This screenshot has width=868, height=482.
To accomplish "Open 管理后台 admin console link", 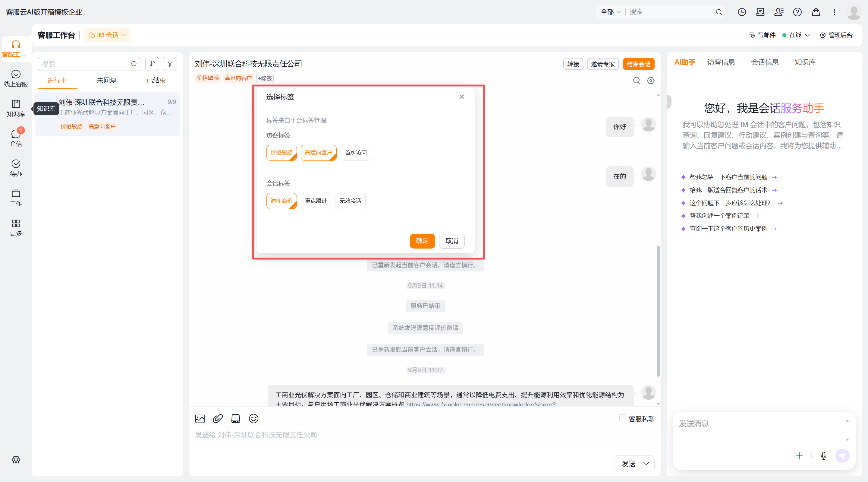I will (x=836, y=35).
